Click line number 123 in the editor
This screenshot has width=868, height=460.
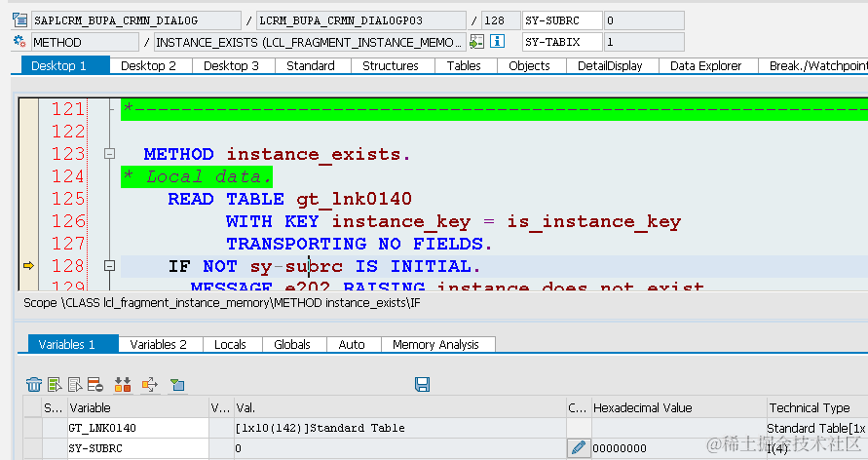pos(68,154)
